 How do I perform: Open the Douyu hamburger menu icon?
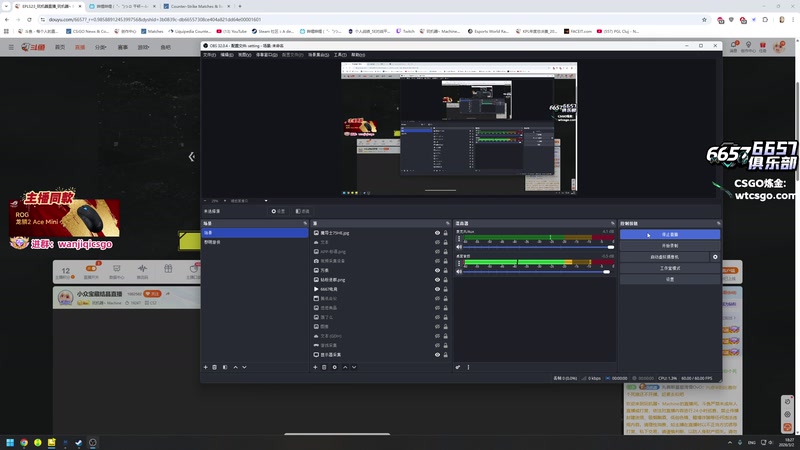click(11, 47)
